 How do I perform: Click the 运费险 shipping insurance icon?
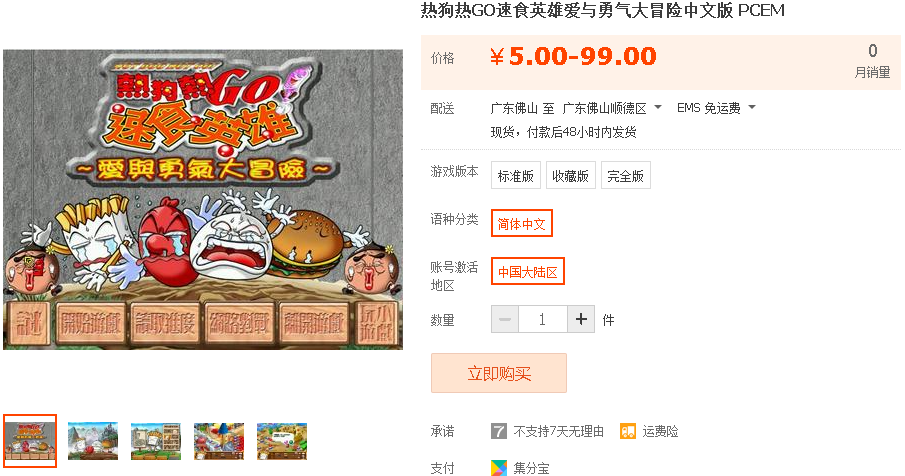pos(627,431)
